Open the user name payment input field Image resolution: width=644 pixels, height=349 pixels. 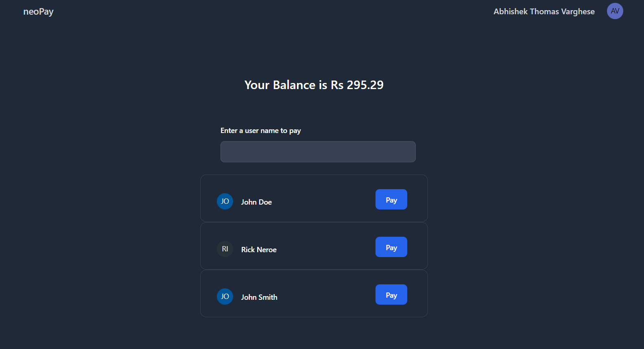(318, 151)
